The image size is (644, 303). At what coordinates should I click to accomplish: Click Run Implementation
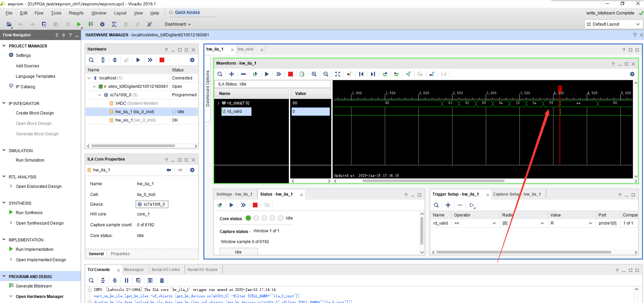click(x=34, y=249)
